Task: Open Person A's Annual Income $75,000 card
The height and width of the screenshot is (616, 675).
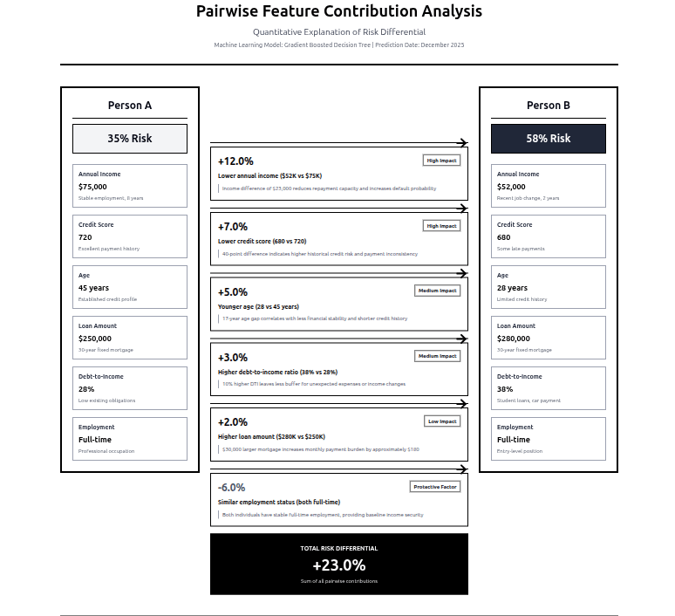Action: point(130,186)
